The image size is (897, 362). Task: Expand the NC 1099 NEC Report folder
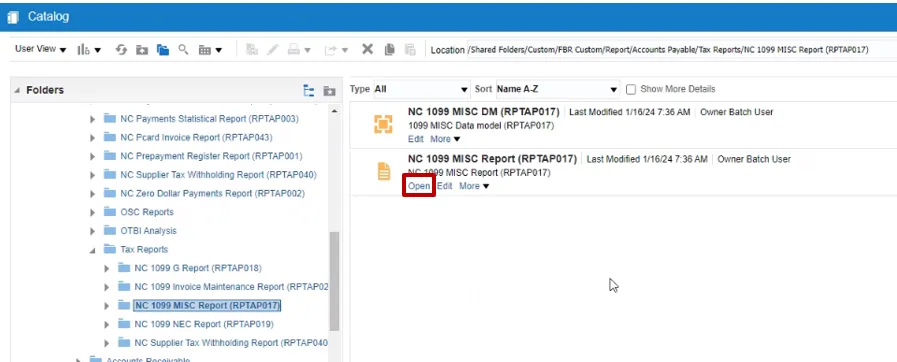[106, 325]
